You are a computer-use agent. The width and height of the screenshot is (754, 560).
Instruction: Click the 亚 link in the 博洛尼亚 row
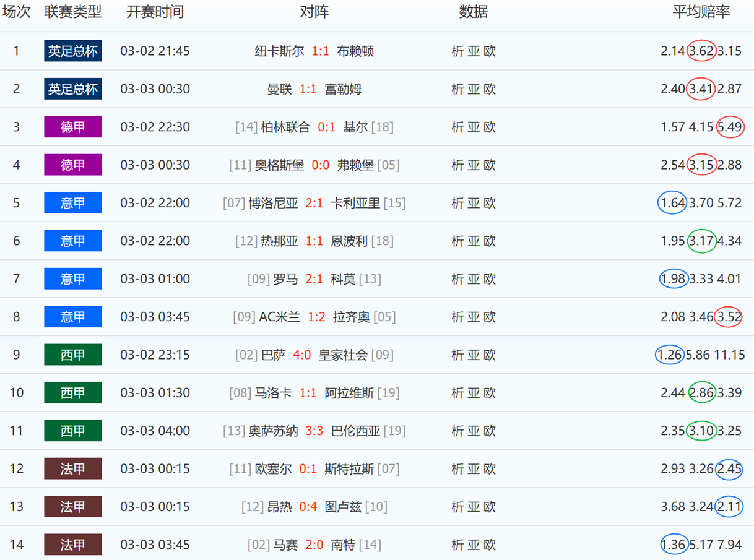pos(474,203)
